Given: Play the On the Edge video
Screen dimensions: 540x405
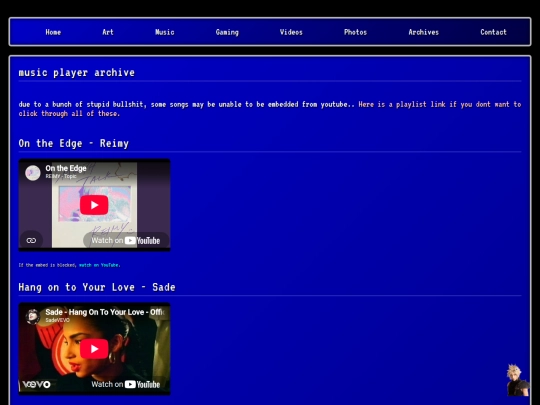Looking at the screenshot, I should click(x=94, y=205).
